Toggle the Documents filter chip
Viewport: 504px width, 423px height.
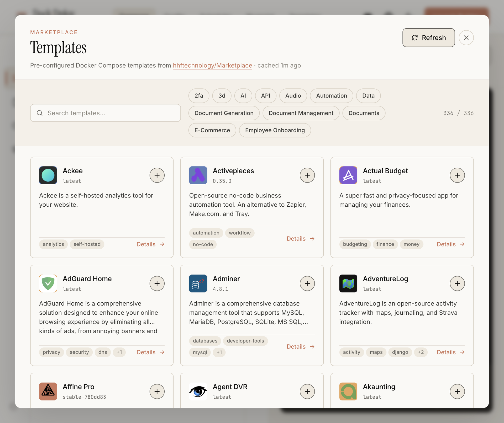(364, 113)
